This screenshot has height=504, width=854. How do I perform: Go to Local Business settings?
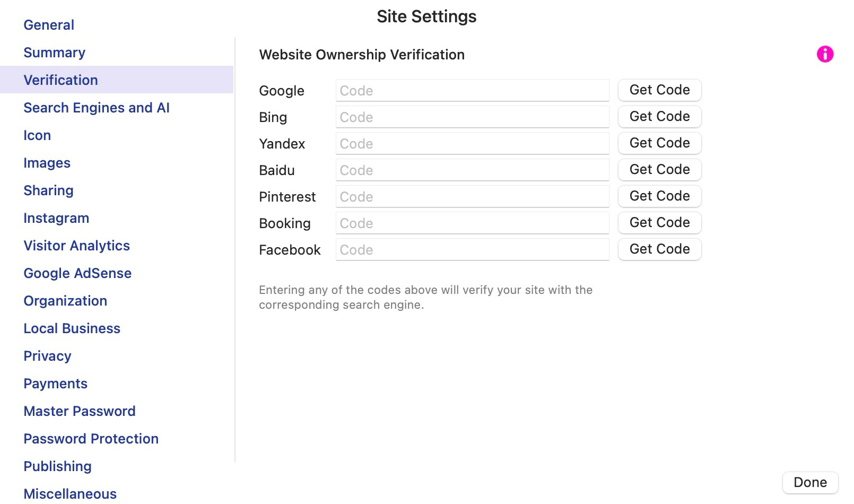[72, 328]
